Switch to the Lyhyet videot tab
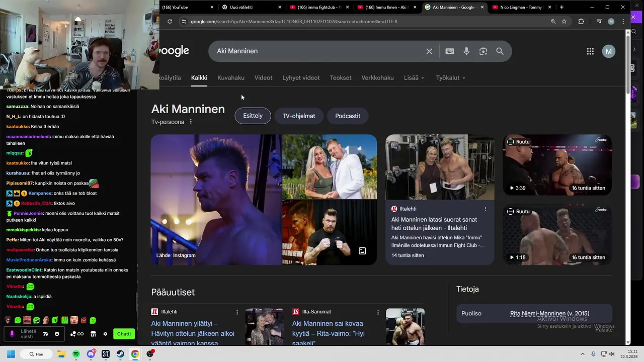 pyautogui.click(x=301, y=78)
